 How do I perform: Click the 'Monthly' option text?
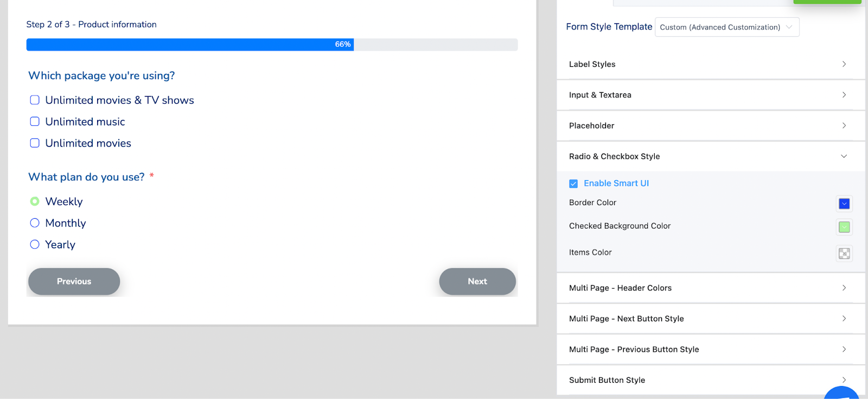pos(66,223)
